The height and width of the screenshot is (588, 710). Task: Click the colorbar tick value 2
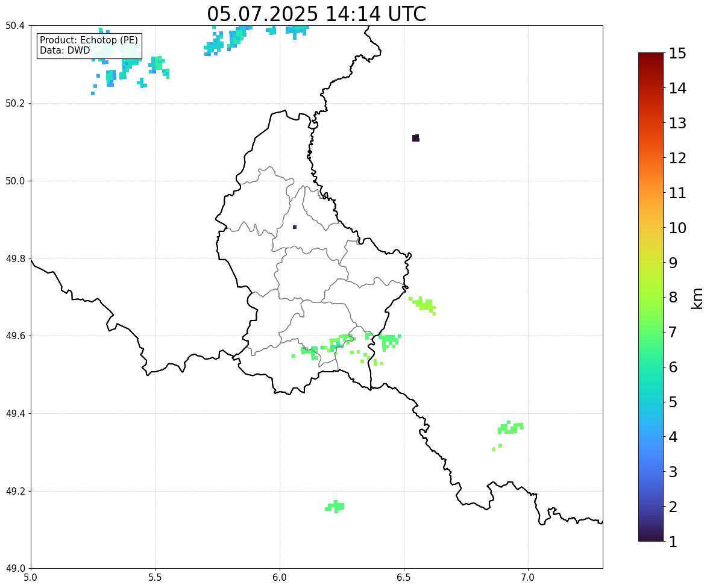(673, 507)
